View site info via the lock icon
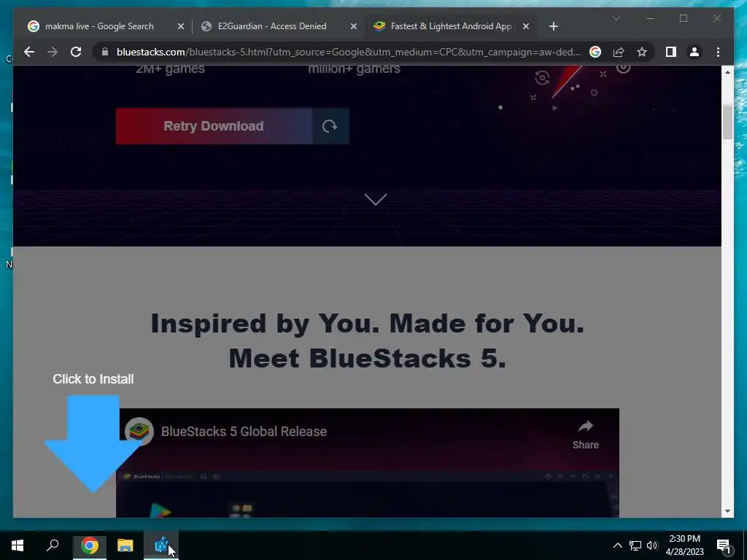Image resolution: width=747 pixels, height=560 pixels. coord(105,52)
